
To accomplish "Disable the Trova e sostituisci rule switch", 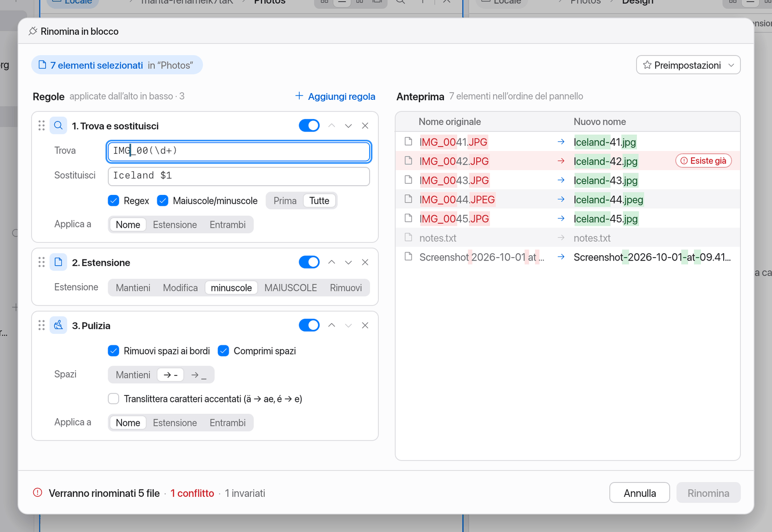I will point(309,126).
